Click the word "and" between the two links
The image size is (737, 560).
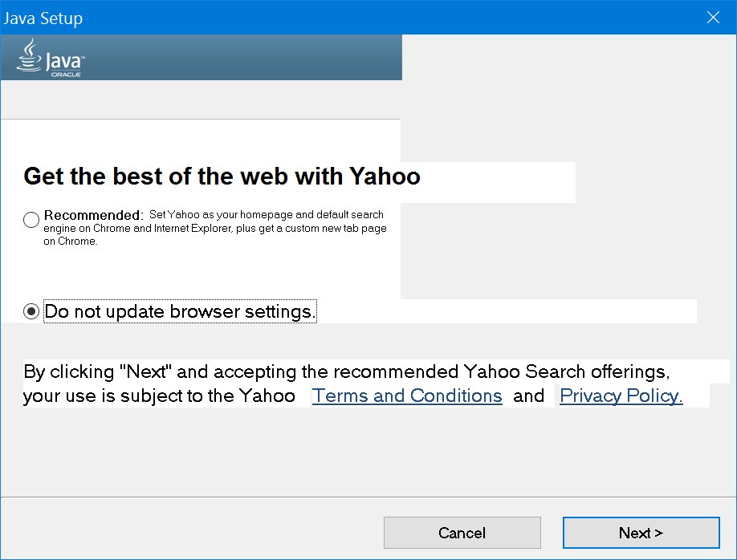[x=529, y=396]
